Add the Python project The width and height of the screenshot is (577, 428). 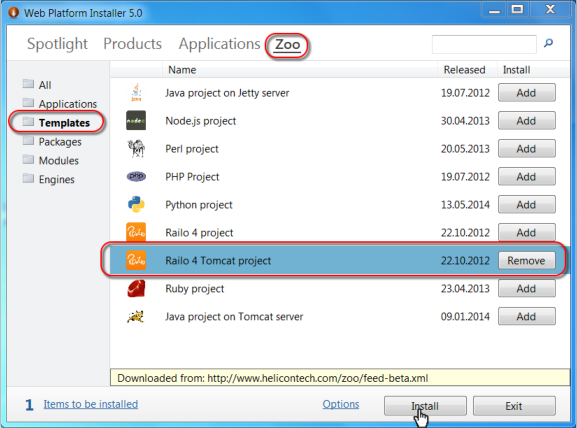(527, 205)
